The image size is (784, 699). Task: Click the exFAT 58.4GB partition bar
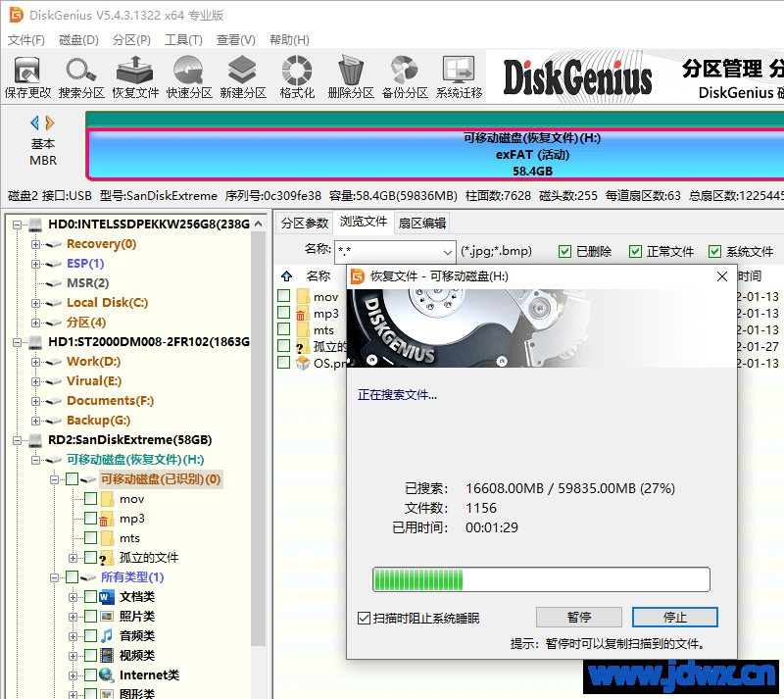click(x=434, y=154)
